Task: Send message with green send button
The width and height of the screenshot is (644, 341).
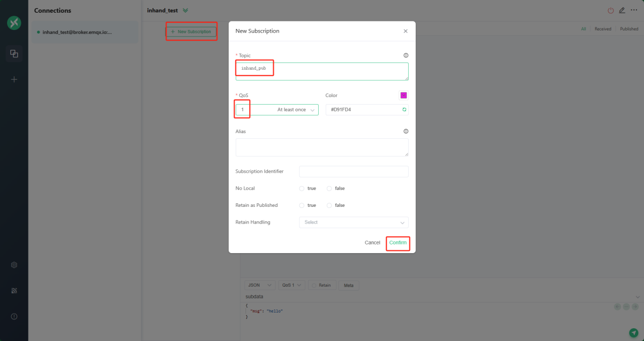Action: [x=633, y=333]
